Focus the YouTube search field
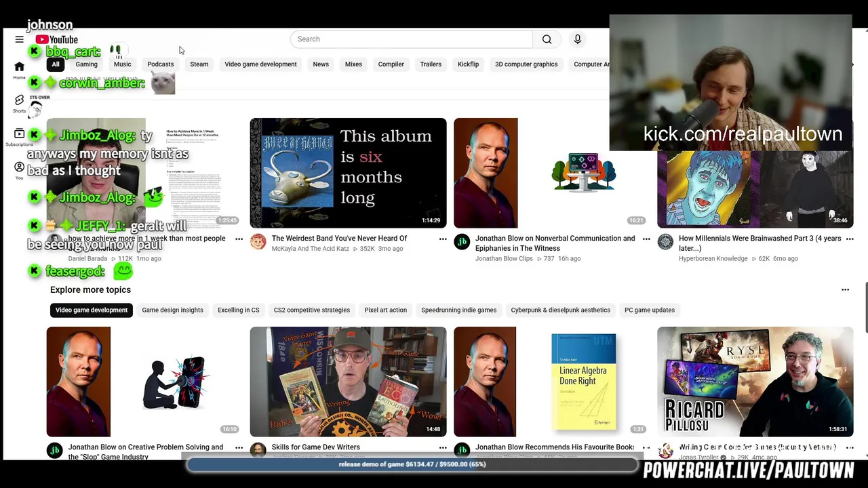Image resolution: width=868 pixels, height=488 pixels. [x=412, y=39]
